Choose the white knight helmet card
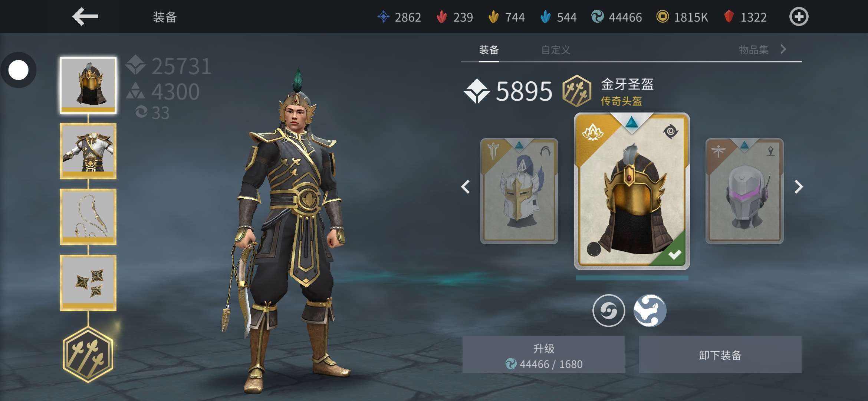868x401 pixels. (519, 191)
